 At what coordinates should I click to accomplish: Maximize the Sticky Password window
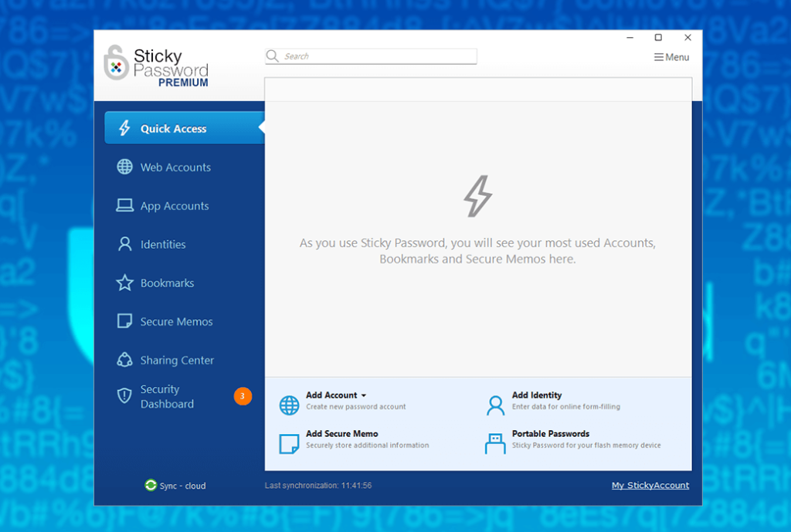coord(658,37)
